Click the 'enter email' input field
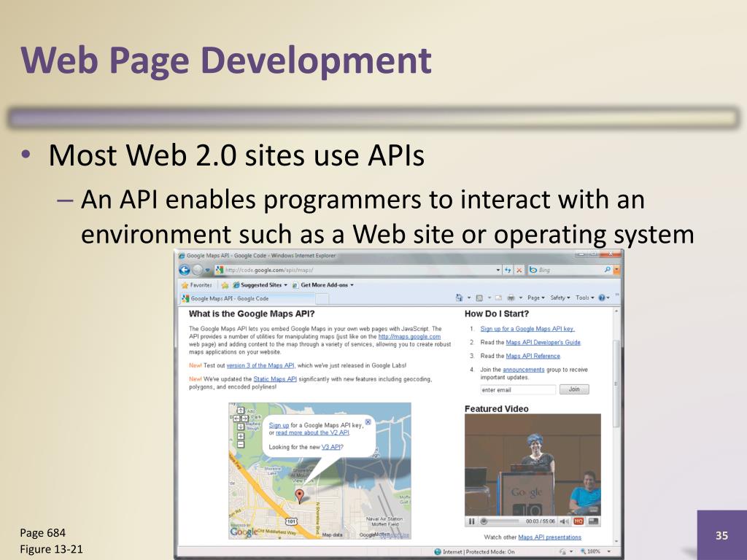The height and width of the screenshot is (560, 747). pyautogui.click(x=518, y=390)
